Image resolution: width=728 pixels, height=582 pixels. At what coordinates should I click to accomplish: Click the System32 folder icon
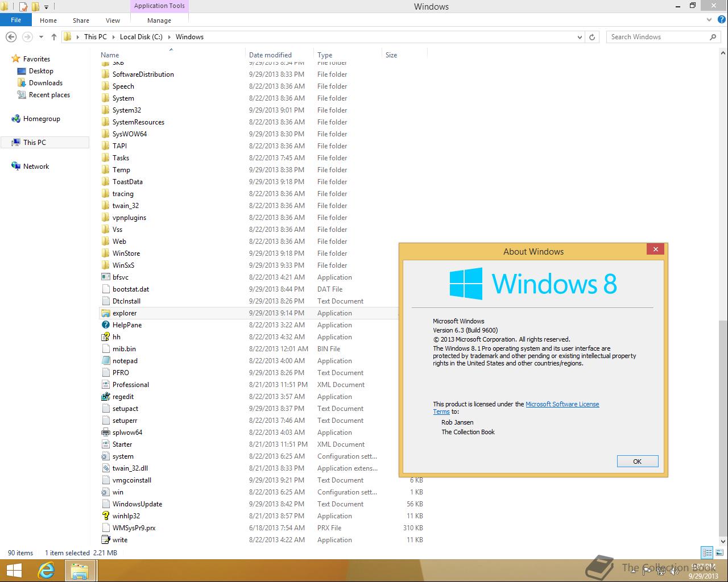105,110
